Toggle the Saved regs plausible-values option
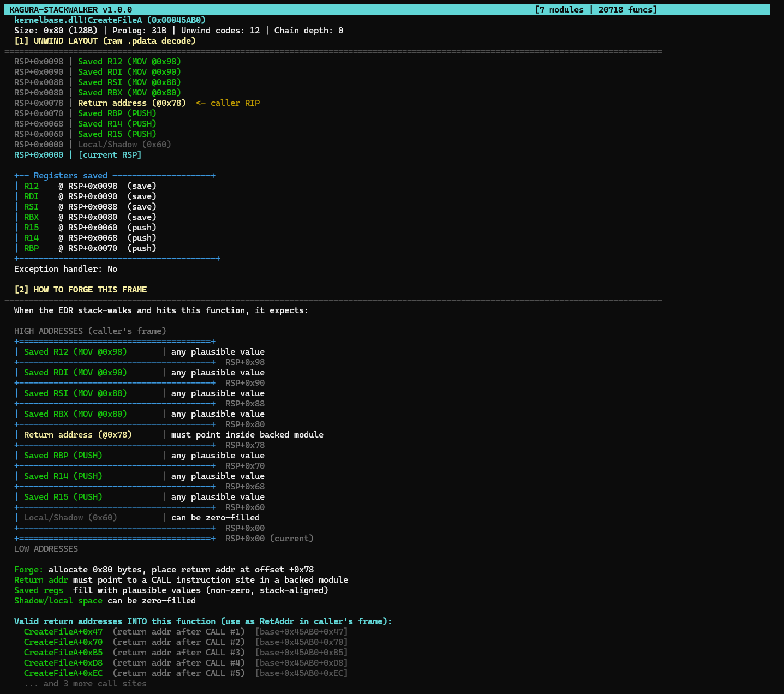The height and width of the screenshot is (694, 784). point(38,590)
